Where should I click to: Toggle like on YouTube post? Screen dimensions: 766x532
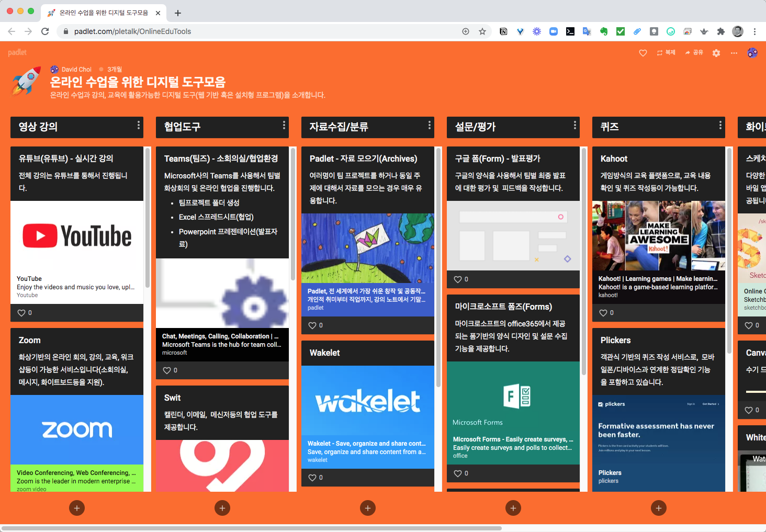(x=21, y=313)
